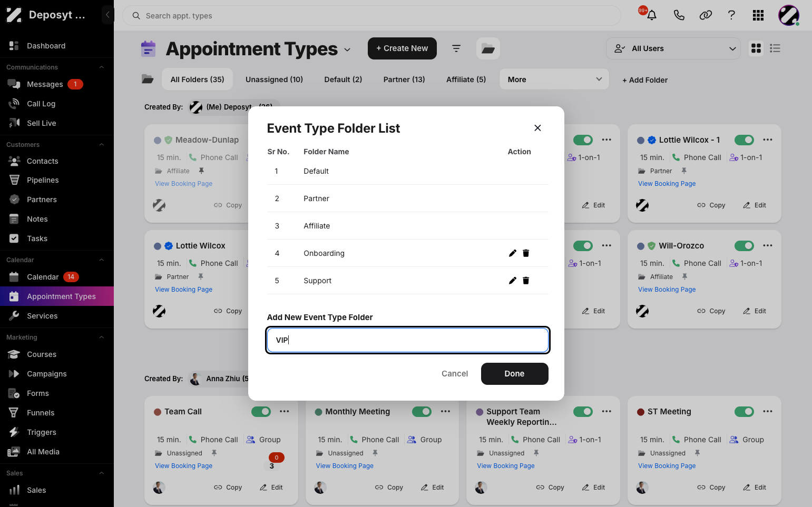Click the Team Call color dot
Image resolution: width=812 pixels, height=507 pixels.
click(158, 412)
